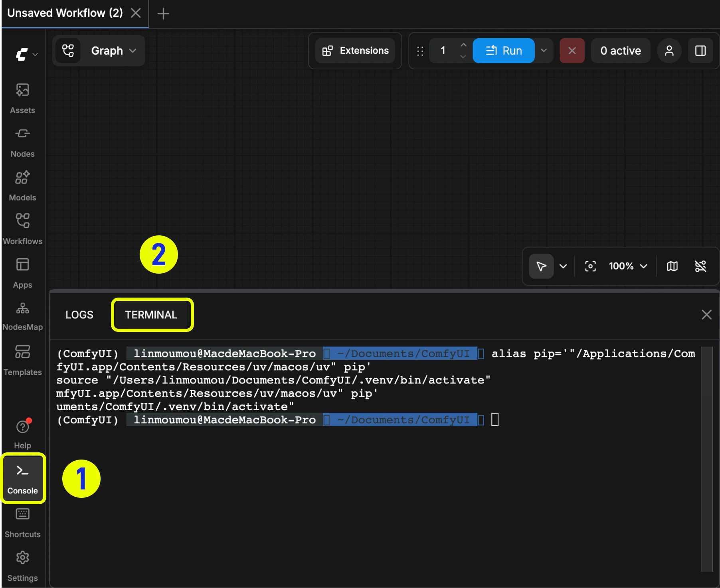Switch to the TERMINAL tab
The height and width of the screenshot is (588, 720).
[x=151, y=315]
